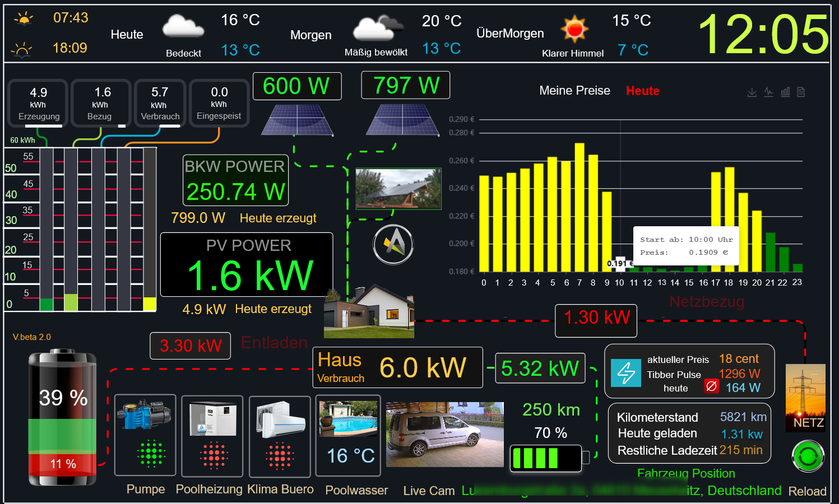Click the Verbrauch 5.7 kWh tile

(160, 103)
